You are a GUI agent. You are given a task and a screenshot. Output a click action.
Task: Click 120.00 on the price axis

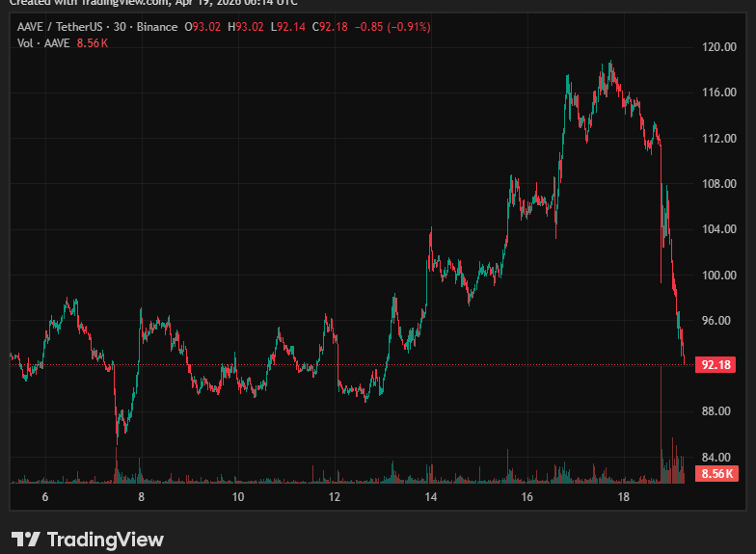click(x=719, y=46)
